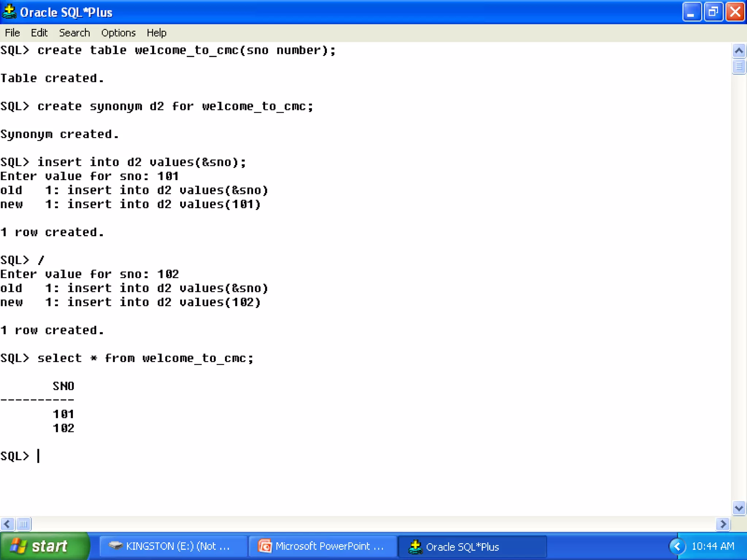747x560 pixels.
Task: Click the vertical scrollbar up arrow
Action: [739, 50]
